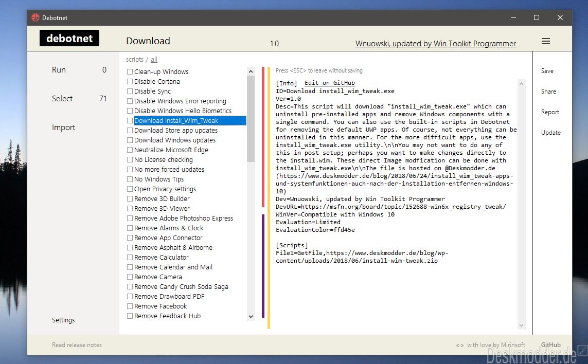588x364 pixels.
Task: Click the editor pane scroll down arrow
Action: 521,325
